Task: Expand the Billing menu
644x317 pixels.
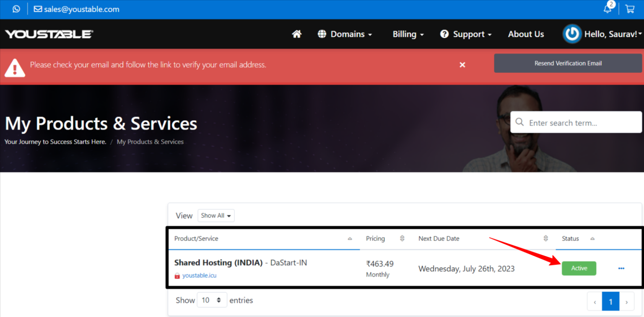Action: [408, 34]
